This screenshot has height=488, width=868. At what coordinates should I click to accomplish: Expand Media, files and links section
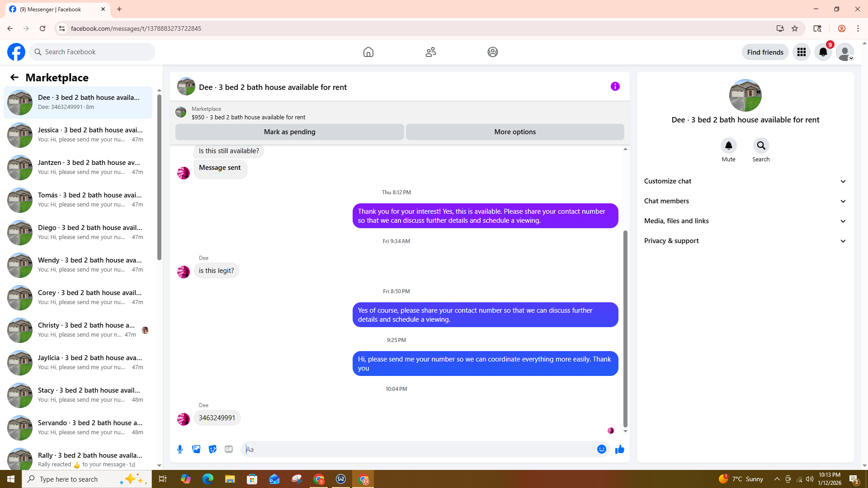pyautogui.click(x=745, y=221)
